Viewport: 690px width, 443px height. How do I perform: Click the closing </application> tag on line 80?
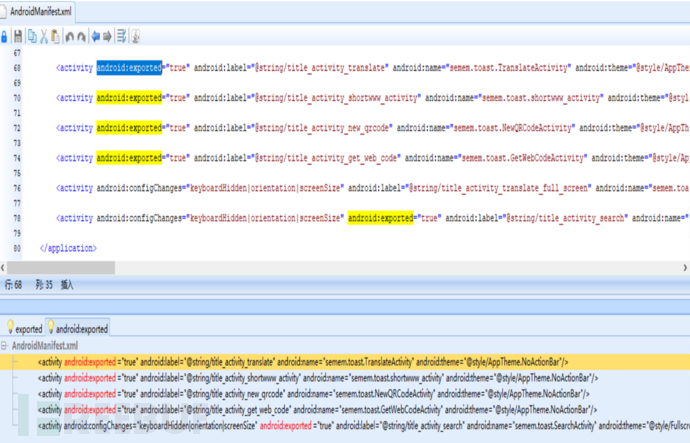(68, 248)
